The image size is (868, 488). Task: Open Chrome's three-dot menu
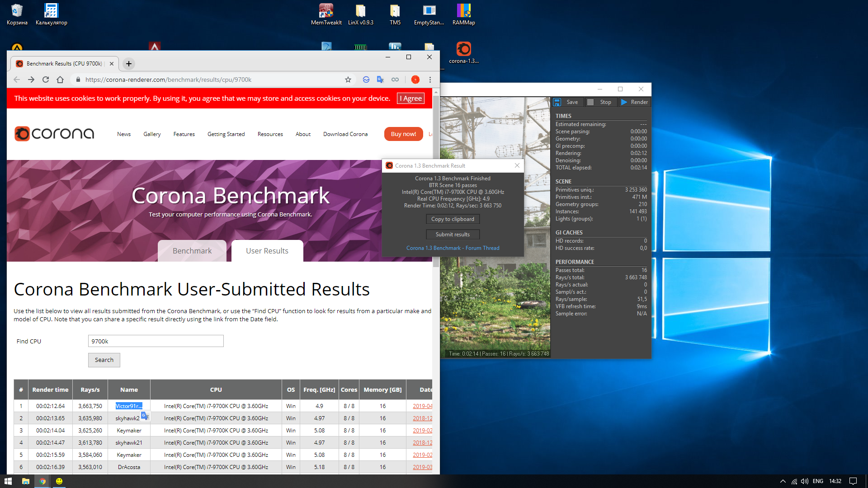[x=430, y=80]
